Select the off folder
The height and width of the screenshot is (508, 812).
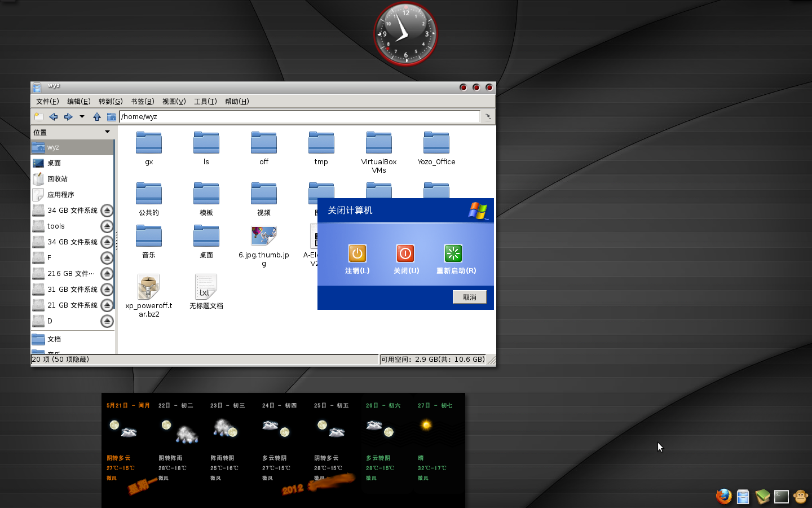pos(264,148)
